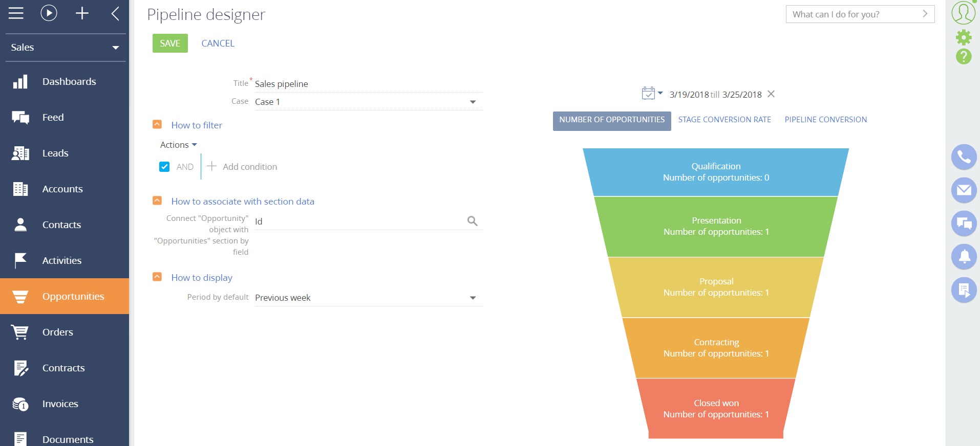Click the green SAVE button

coord(170,43)
